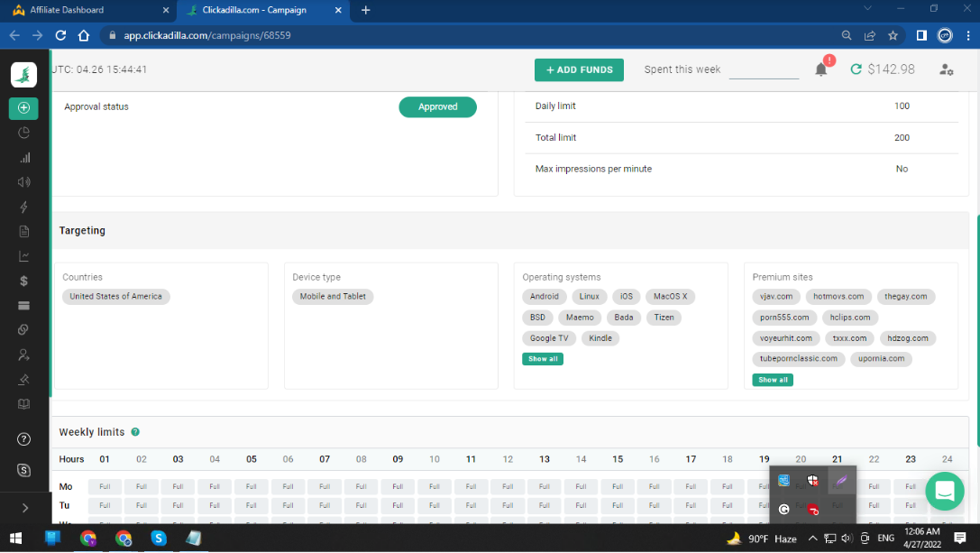This screenshot has width=980, height=553.
Task: Toggle the Tuesday hour 05 Full cell
Action: click(252, 505)
